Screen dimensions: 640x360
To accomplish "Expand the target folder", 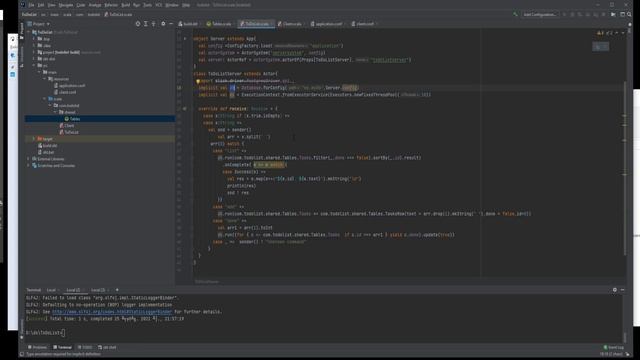I will [34, 139].
